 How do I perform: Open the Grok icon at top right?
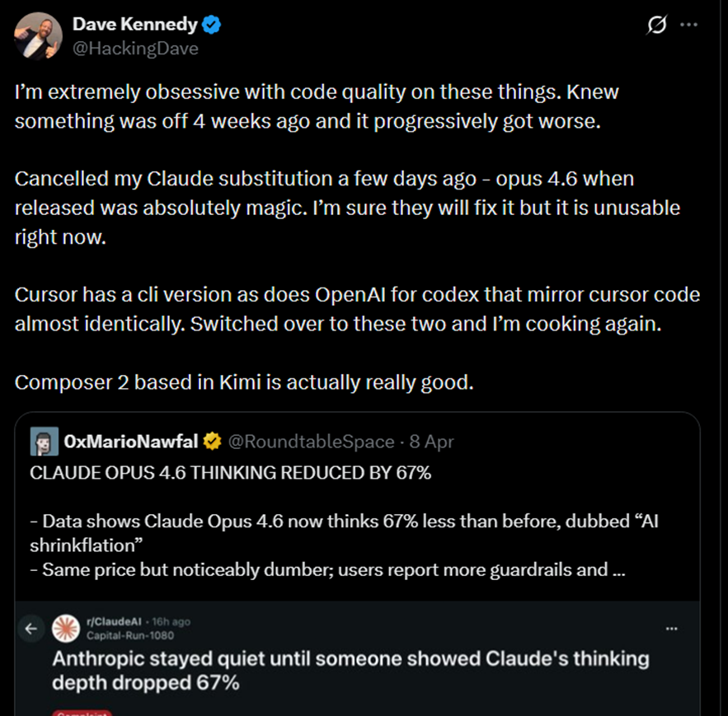click(657, 26)
